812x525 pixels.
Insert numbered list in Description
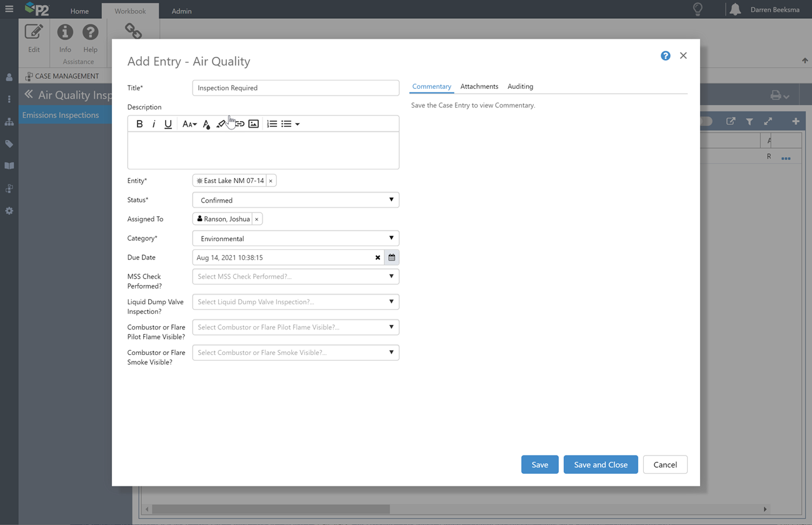click(x=271, y=124)
